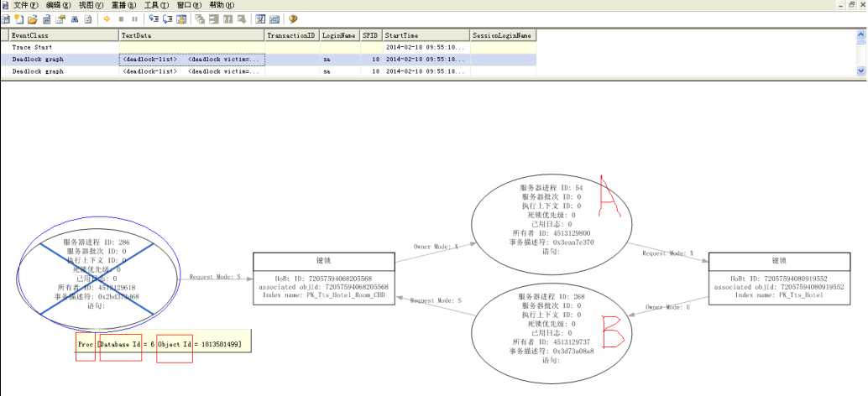
Task: Click the TransactionID column header
Action: (x=292, y=35)
